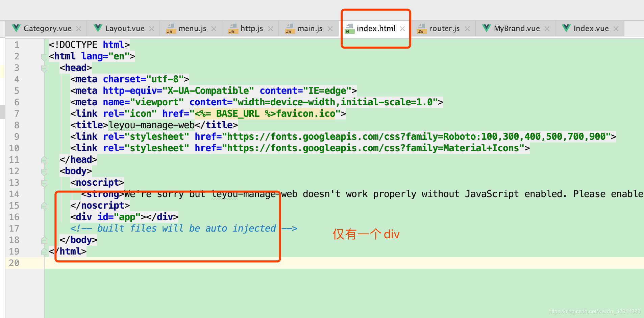The image size is (644, 318).
Task: Click the BASE_URL favicon.ico href
Action: tap(265, 114)
